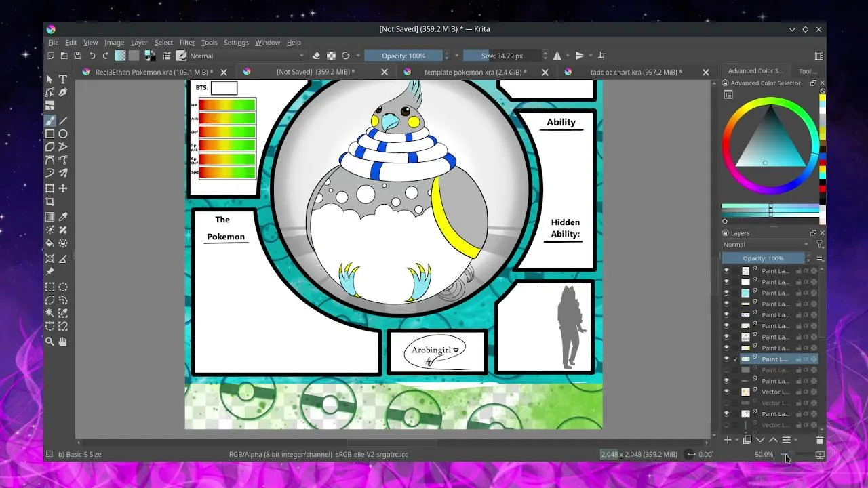
Task: Toggle vertical mirror mode
Action: click(580, 56)
